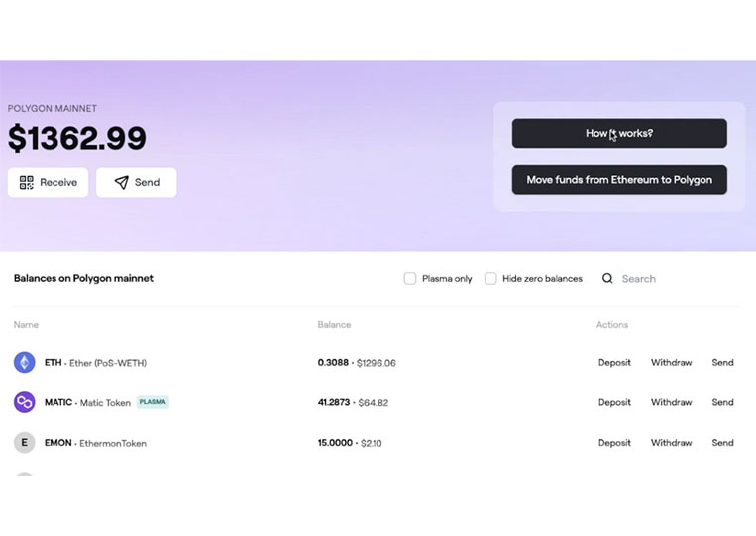Click the EMON token icon
Viewport: 756px width, 536px height.
point(24,443)
